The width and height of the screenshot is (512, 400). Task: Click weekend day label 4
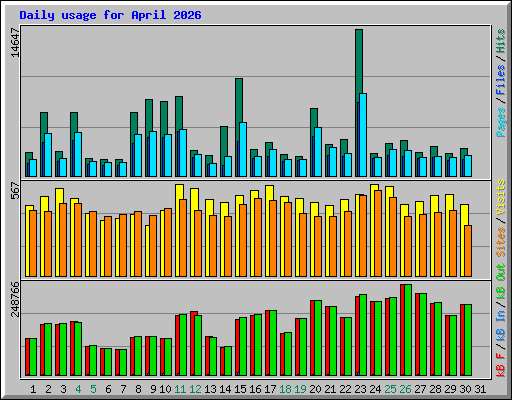click(x=78, y=389)
